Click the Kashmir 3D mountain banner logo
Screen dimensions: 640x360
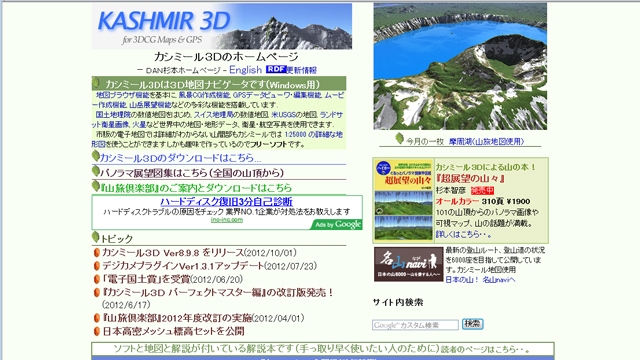[222, 26]
